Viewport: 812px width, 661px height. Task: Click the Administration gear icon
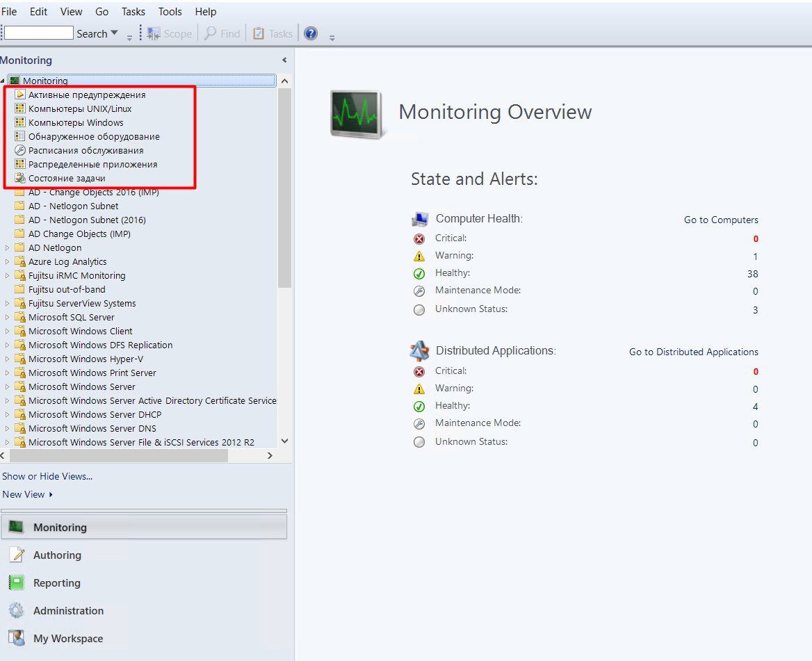pos(17,611)
